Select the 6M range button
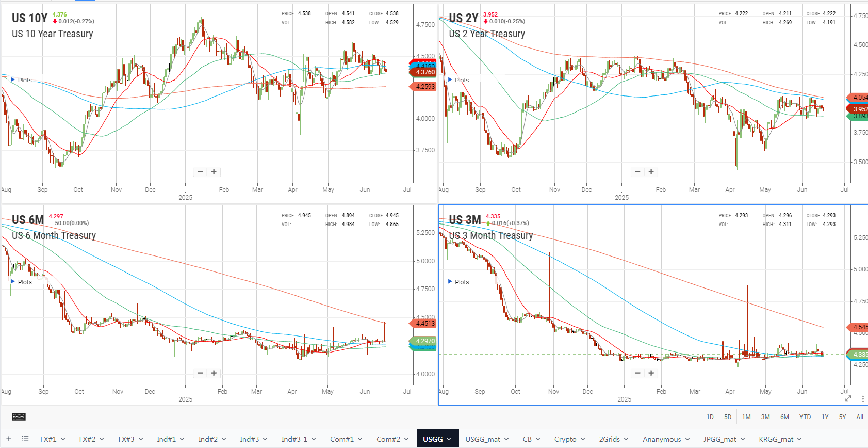The width and height of the screenshot is (868, 448). (784, 417)
